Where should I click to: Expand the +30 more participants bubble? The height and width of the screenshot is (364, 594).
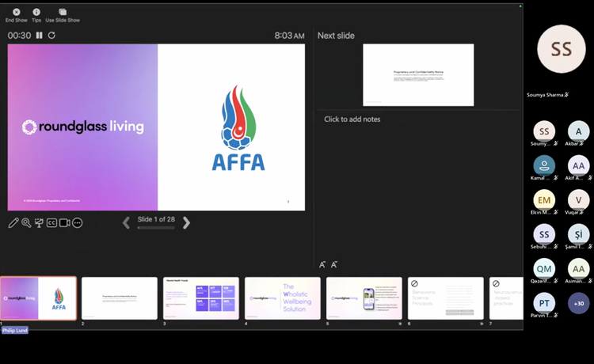pyautogui.click(x=578, y=303)
